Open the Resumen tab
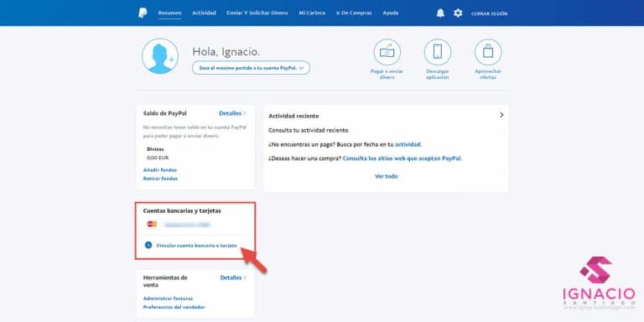 point(169,13)
